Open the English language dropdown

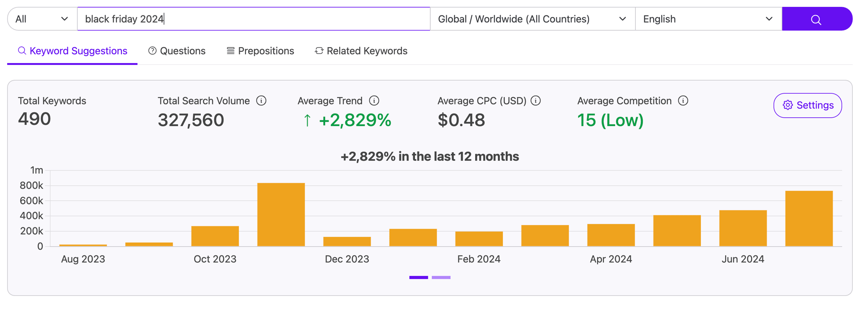[x=708, y=19]
